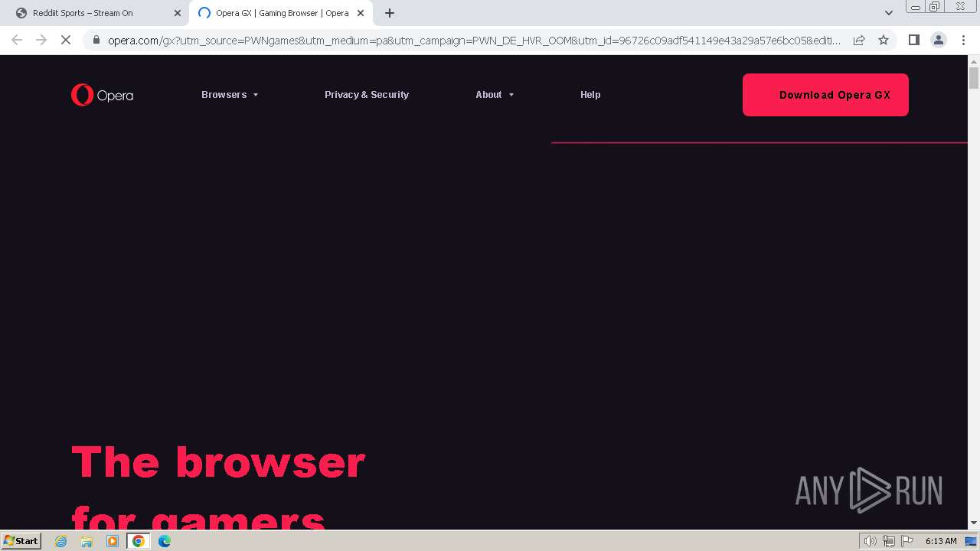This screenshot has width=980, height=551.
Task: Go forward to the next page
Action: [41, 40]
